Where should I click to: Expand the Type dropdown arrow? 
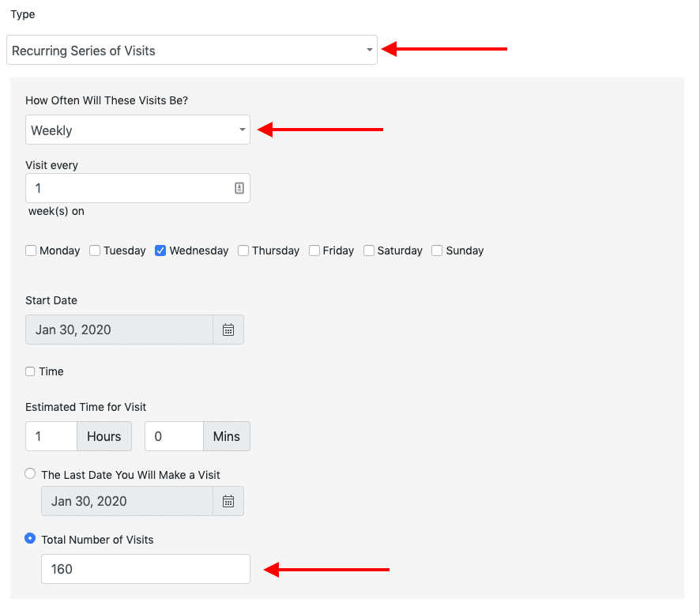[x=369, y=50]
